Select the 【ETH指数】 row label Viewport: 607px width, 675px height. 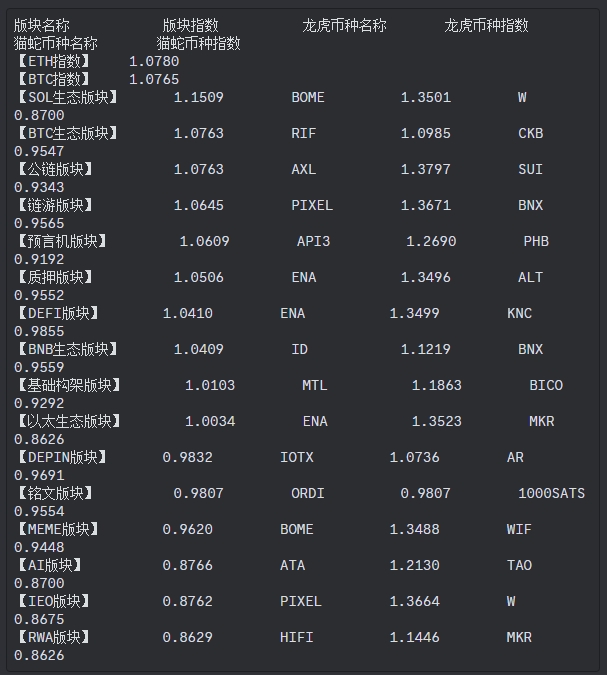53,61
